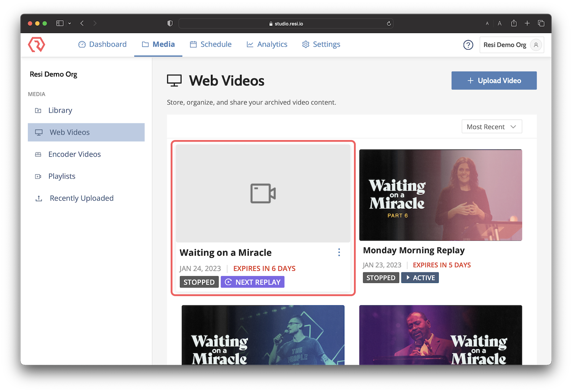This screenshot has width=572, height=392.
Task: Open the Resi Demo Org account menu
Action: (511, 45)
